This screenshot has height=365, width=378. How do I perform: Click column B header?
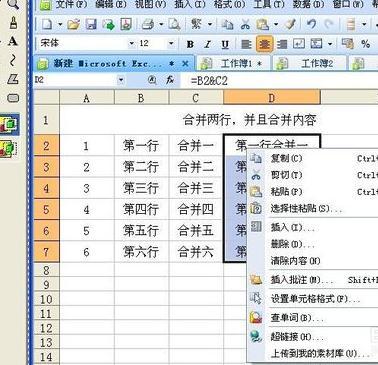[141, 98]
